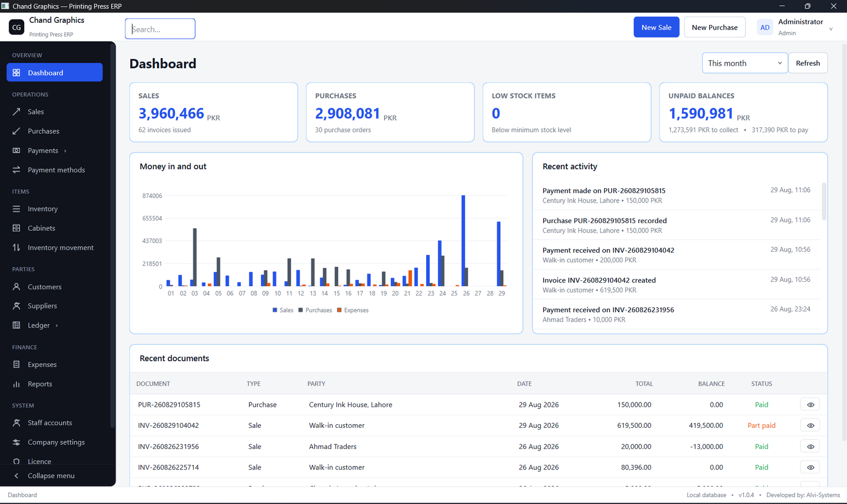Click the main page vertical scrollbar
The height and width of the screenshot is (504, 847).
[x=844, y=242]
